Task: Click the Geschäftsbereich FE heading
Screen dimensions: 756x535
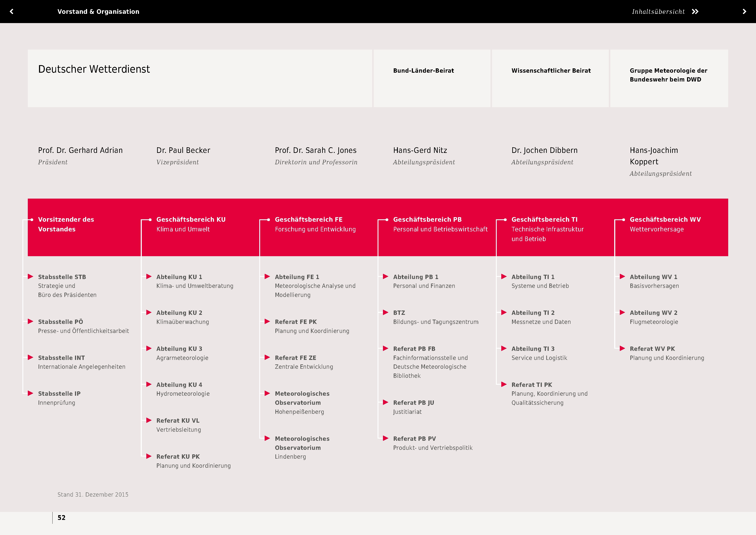Action: (309, 219)
